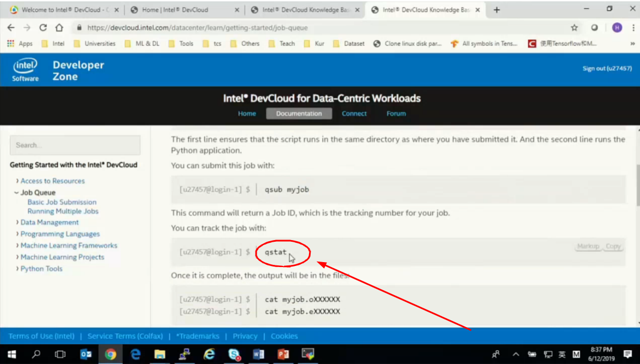The height and width of the screenshot is (364, 640).
Task: Open Skype from taskbar
Action: [x=234, y=354]
